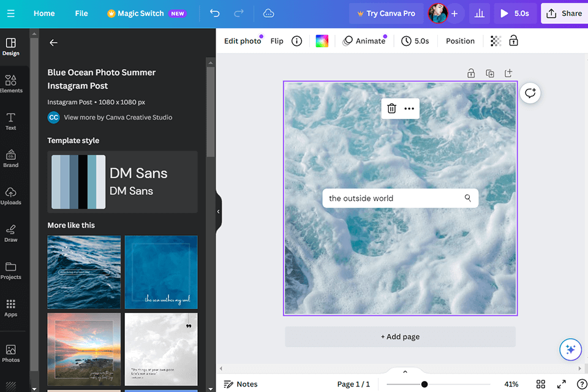Open the Brand tab
The image size is (588, 392).
click(x=11, y=158)
